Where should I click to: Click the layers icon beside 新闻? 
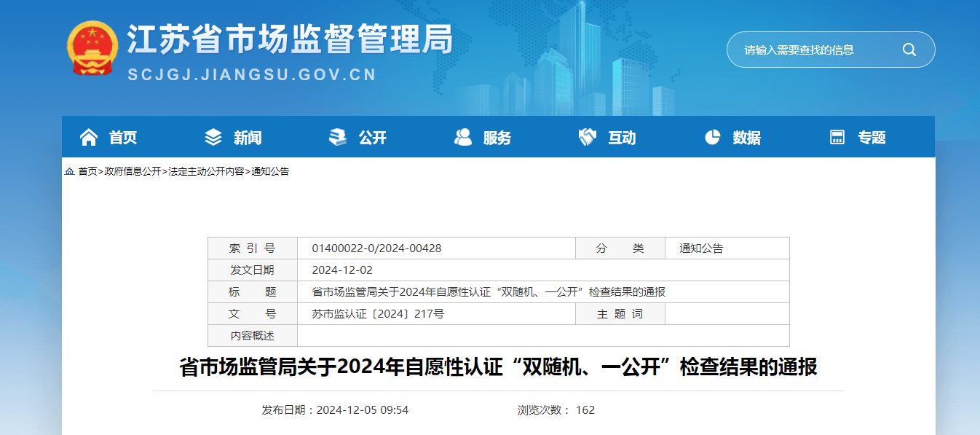click(213, 137)
